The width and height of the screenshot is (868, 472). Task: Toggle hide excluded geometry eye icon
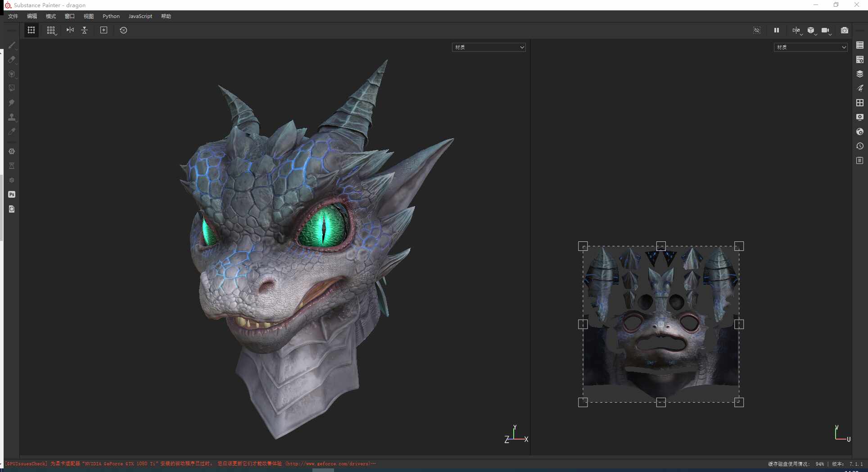757,30
